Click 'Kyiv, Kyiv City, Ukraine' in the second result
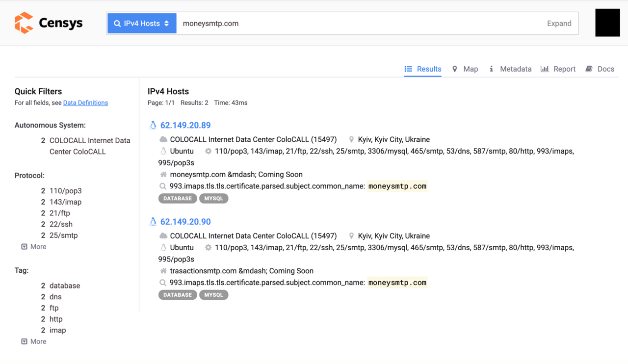The height and width of the screenshot is (364, 628). pos(394,236)
